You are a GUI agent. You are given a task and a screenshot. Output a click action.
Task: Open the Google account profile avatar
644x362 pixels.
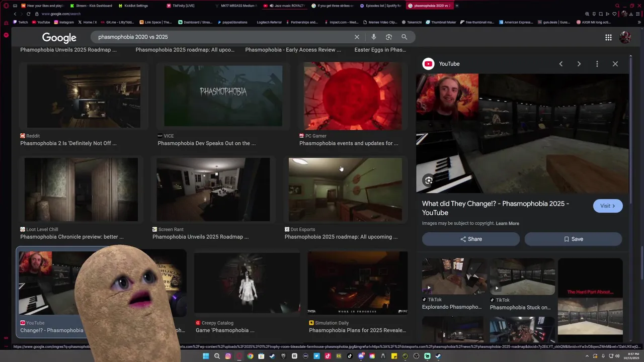pos(625,37)
